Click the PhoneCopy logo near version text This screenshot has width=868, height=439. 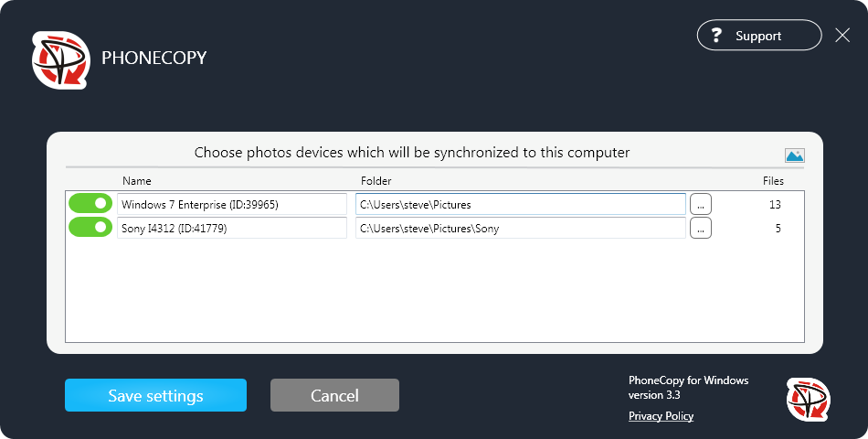(808, 399)
